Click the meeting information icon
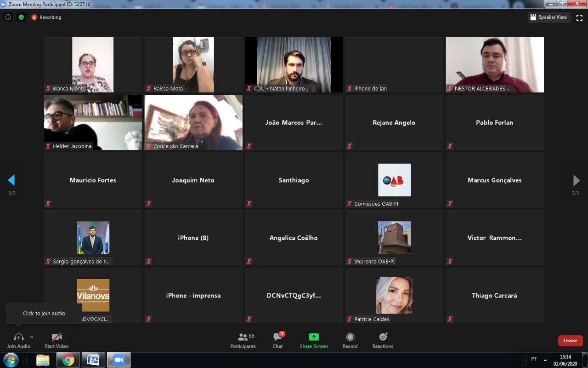 [8, 17]
